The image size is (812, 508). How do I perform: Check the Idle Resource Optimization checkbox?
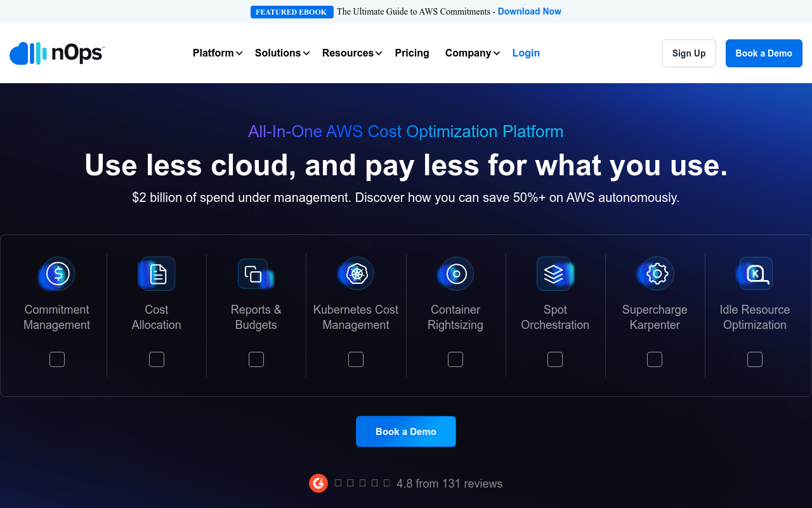pyautogui.click(x=755, y=359)
